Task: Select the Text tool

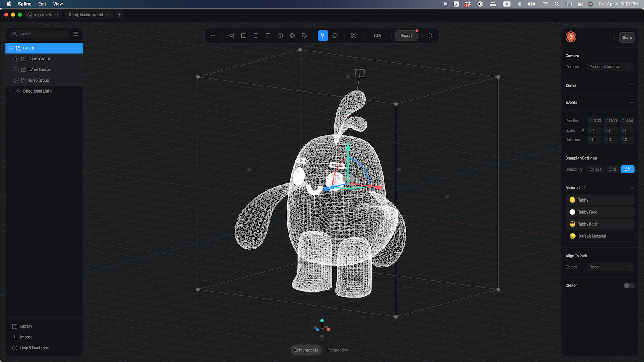Action: tap(268, 35)
